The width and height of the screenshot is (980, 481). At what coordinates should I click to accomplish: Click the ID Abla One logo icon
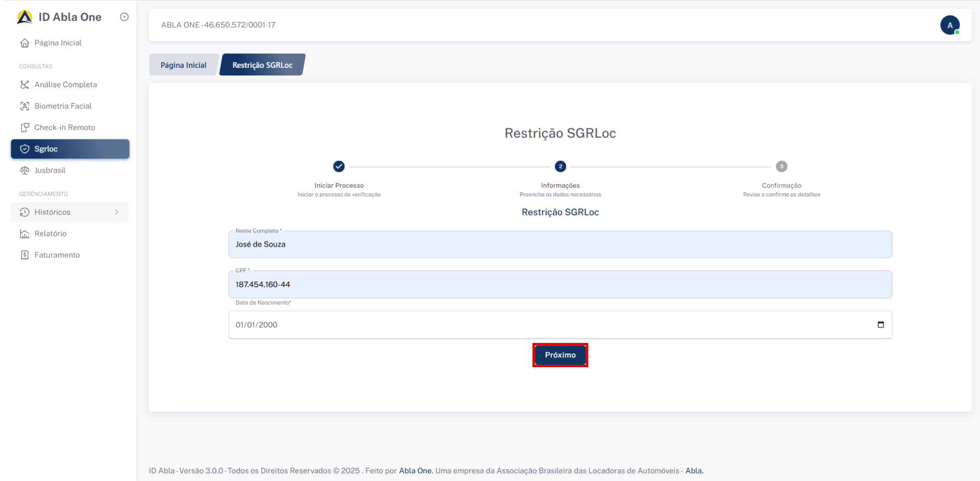coord(24,17)
